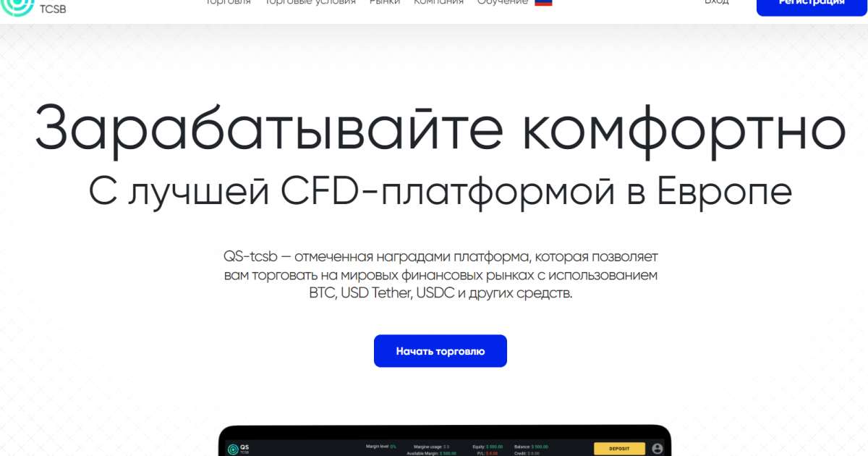
Task: Click the DEPOSIT button in platform preview
Action: (619, 449)
